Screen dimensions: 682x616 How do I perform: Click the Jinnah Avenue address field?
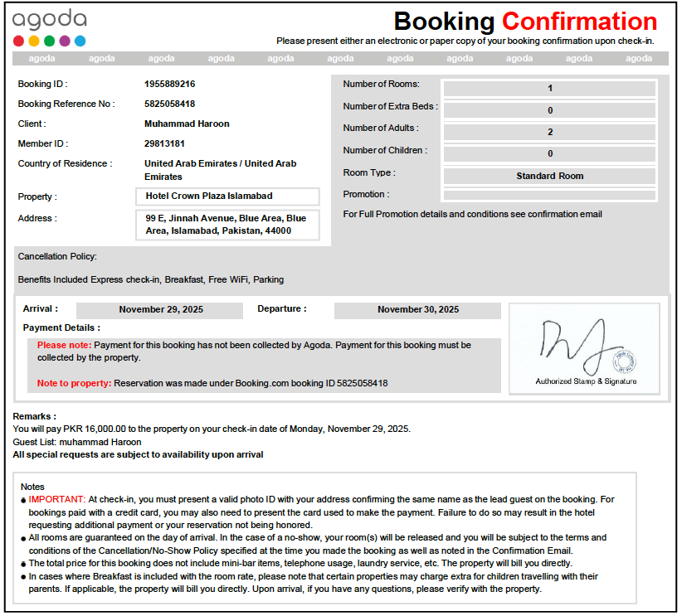[227, 225]
